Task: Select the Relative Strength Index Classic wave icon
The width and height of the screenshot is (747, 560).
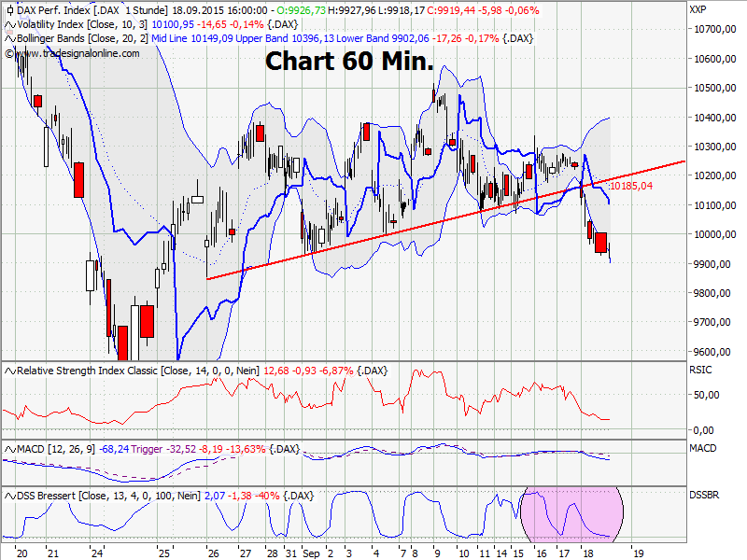Action: (x=7, y=370)
